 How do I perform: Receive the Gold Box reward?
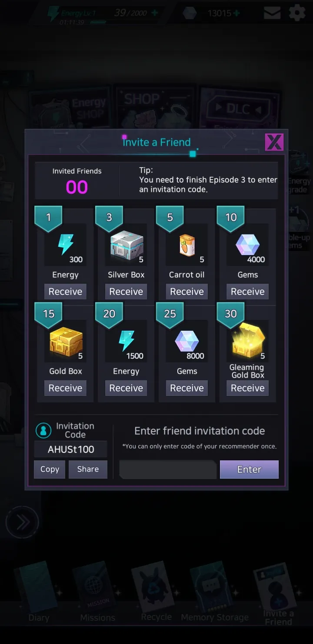point(65,388)
